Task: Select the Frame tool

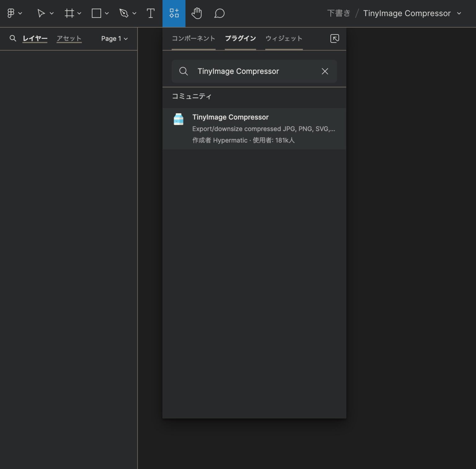Action: point(69,13)
